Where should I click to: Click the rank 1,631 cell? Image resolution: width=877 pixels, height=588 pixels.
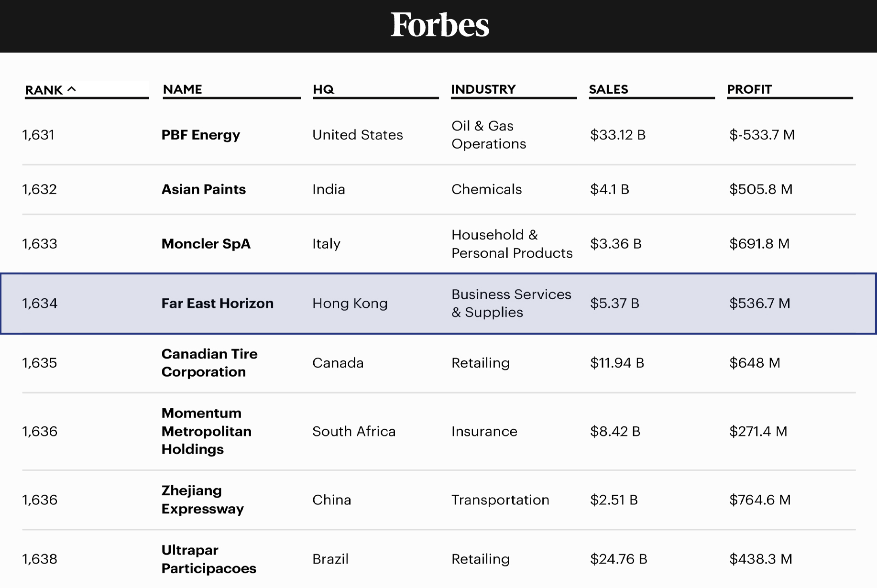click(38, 135)
